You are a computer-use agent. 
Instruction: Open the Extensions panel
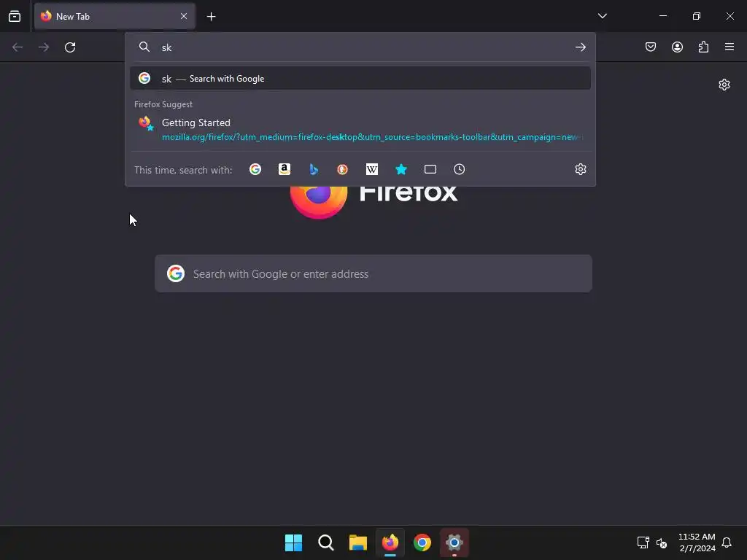703,47
